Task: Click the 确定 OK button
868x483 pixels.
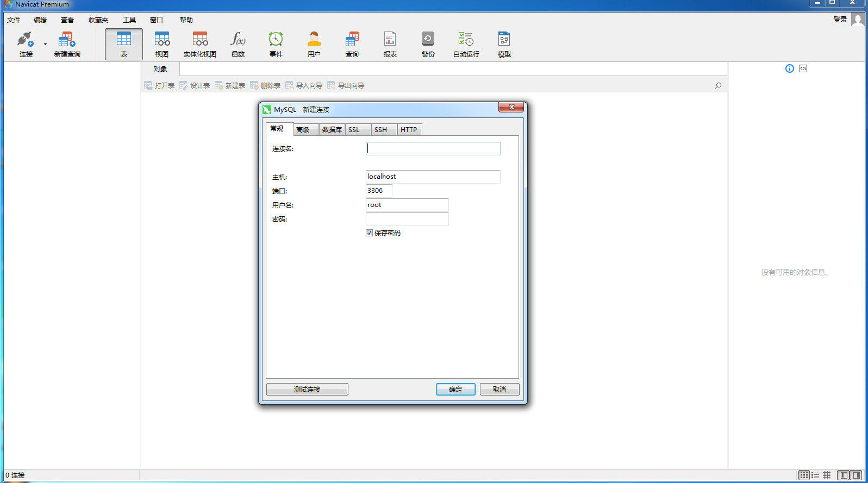Action: (455, 390)
